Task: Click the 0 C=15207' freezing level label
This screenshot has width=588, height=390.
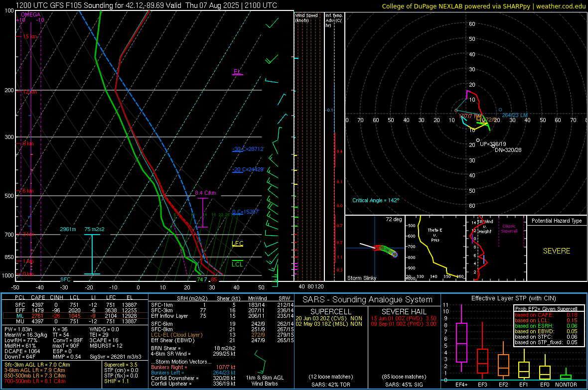Action: click(x=246, y=212)
